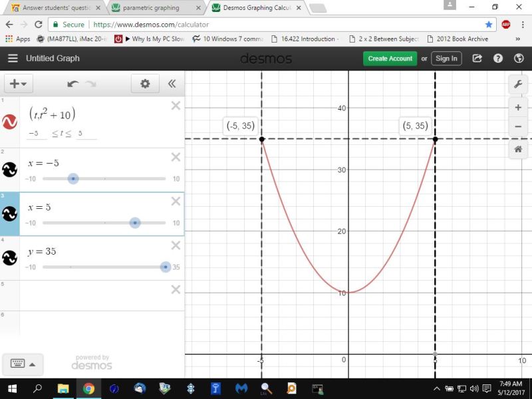Screen dimensions: 532x399
Task: Edit the upper t bound 5
Action: pos(86,134)
